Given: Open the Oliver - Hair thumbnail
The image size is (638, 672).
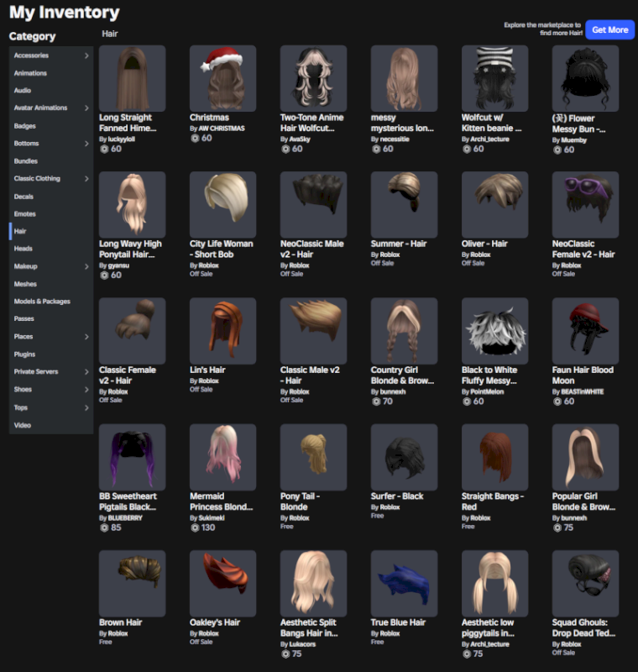Looking at the screenshot, I should (495, 205).
